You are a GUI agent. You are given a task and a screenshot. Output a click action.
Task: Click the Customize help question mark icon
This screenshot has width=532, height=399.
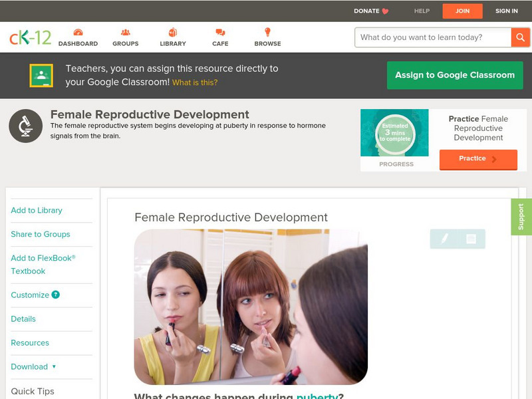click(56, 295)
